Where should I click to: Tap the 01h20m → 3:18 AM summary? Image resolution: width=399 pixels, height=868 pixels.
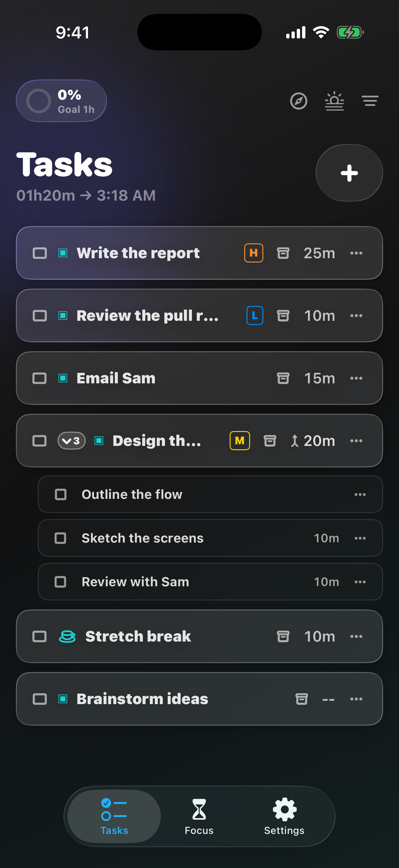point(86,195)
